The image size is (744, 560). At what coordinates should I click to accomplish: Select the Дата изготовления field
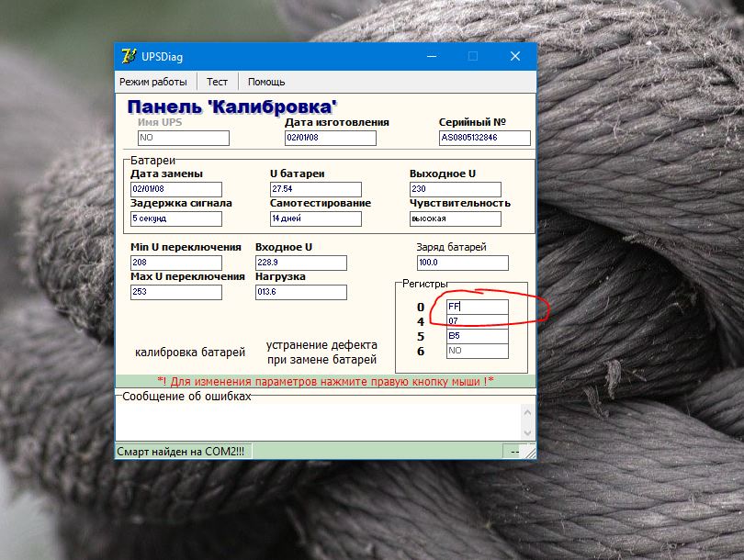331,138
